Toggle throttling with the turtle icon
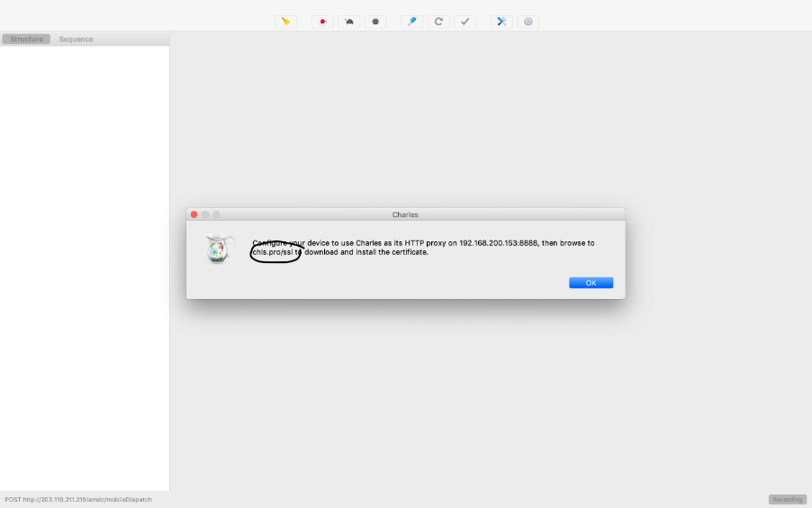Viewport: 812px width, 508px height. tap(349, 22)
